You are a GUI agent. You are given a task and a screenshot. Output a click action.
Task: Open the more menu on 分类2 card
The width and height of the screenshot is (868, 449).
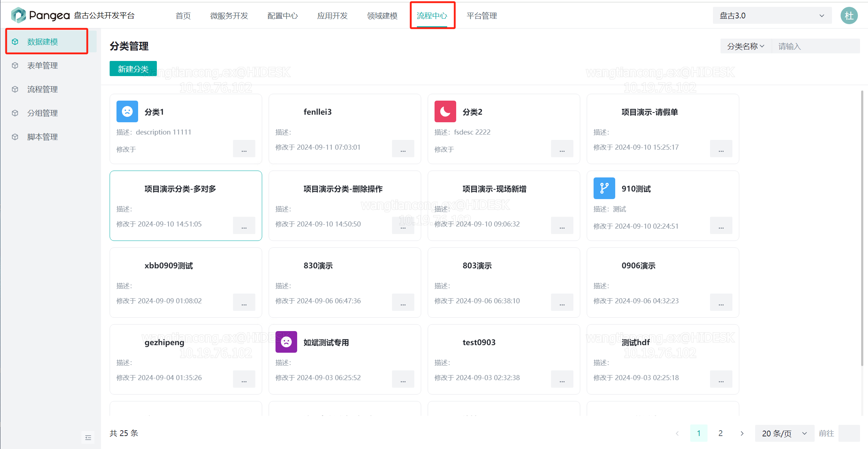click(x=562, y=149)
